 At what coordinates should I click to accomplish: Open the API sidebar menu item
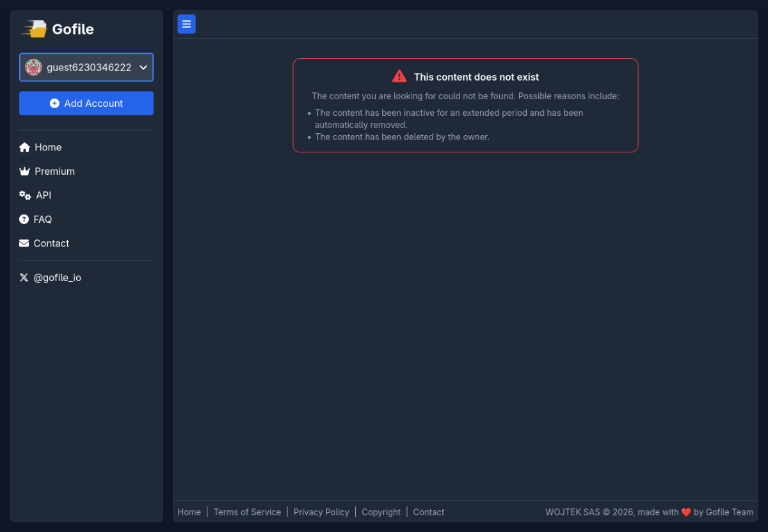pyautogui.click(x=44, y=195)
